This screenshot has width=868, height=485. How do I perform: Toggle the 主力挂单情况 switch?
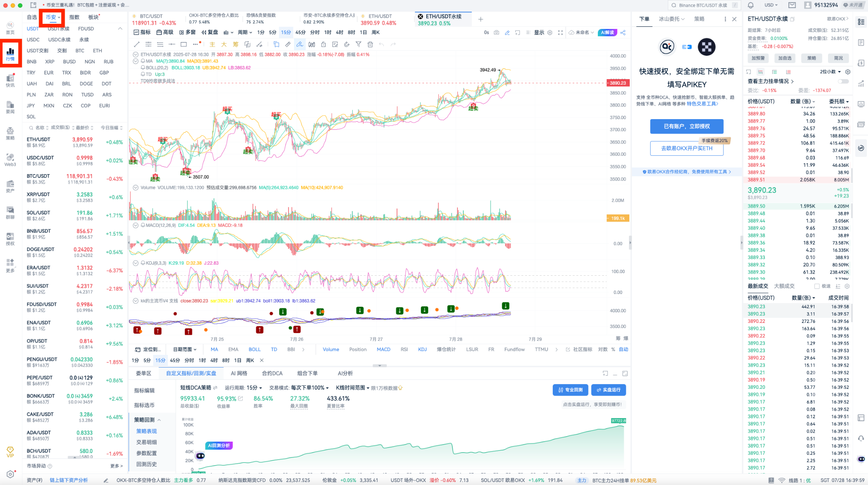pos(843,81)
